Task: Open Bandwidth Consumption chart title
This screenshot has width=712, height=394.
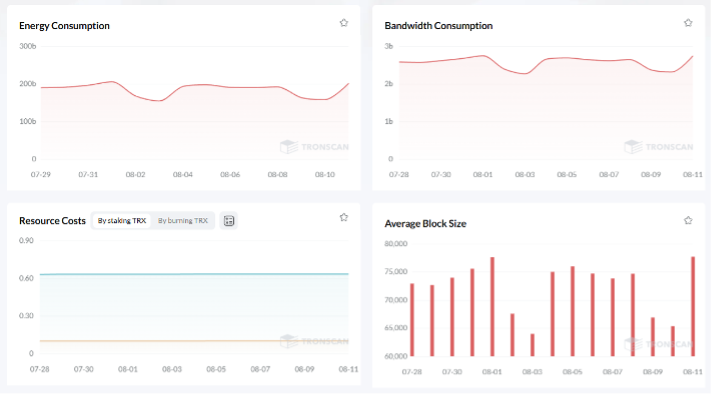Action: 438,26
